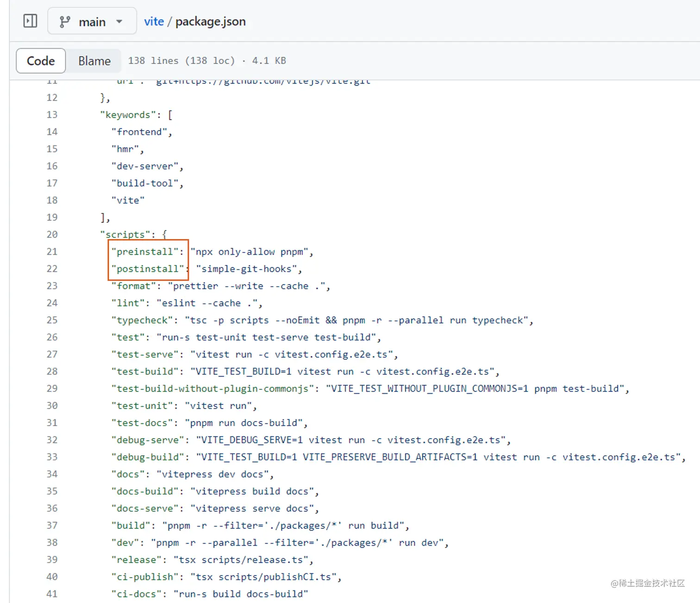Select line number 41 in the gutter
The height and width of the screenshot is (603, 700).
[52, 594]
